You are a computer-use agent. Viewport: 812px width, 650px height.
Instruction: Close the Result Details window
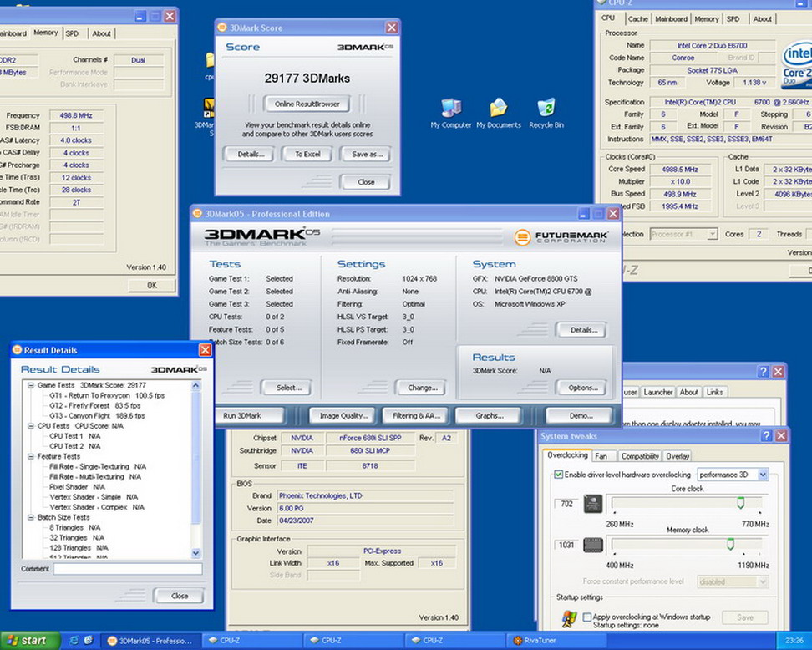point(205,350)
